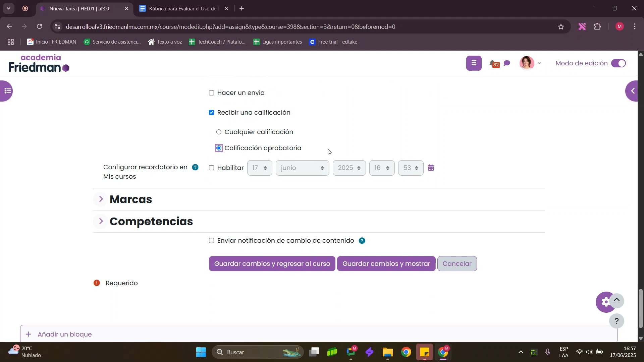This screenshot has height=362, width=644.
Task: Click Guardar cambios y mostrar button
Action: (x=386, y=264)
